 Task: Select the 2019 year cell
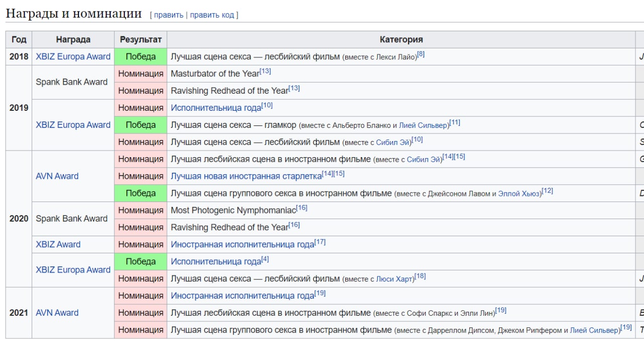point(19,108)
